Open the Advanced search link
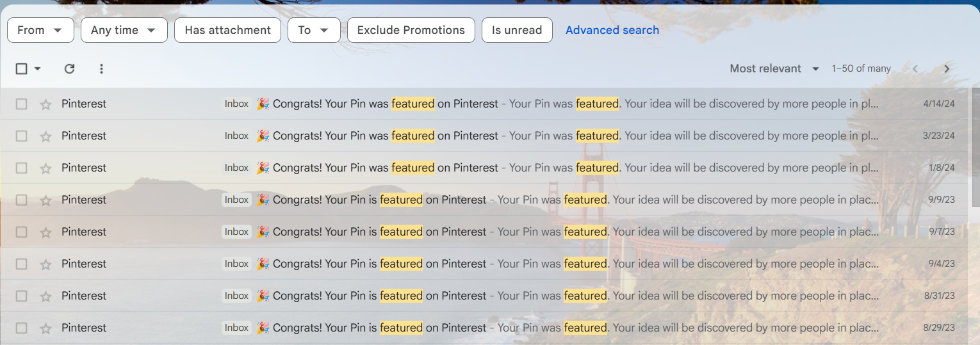Image resolution: width=980 pixels, height=345 pixels. click(612, 30)
